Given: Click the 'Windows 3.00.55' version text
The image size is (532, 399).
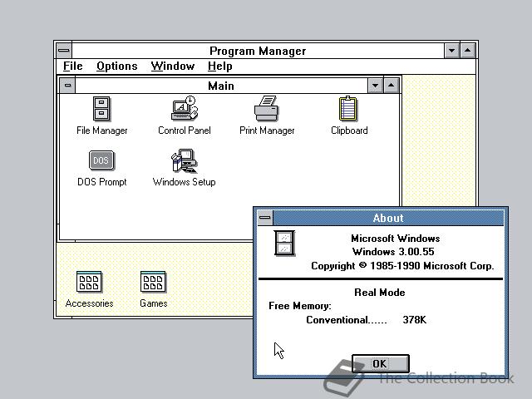Looking at the screenshot, I should pyautogui.click(x=393, y=252).
